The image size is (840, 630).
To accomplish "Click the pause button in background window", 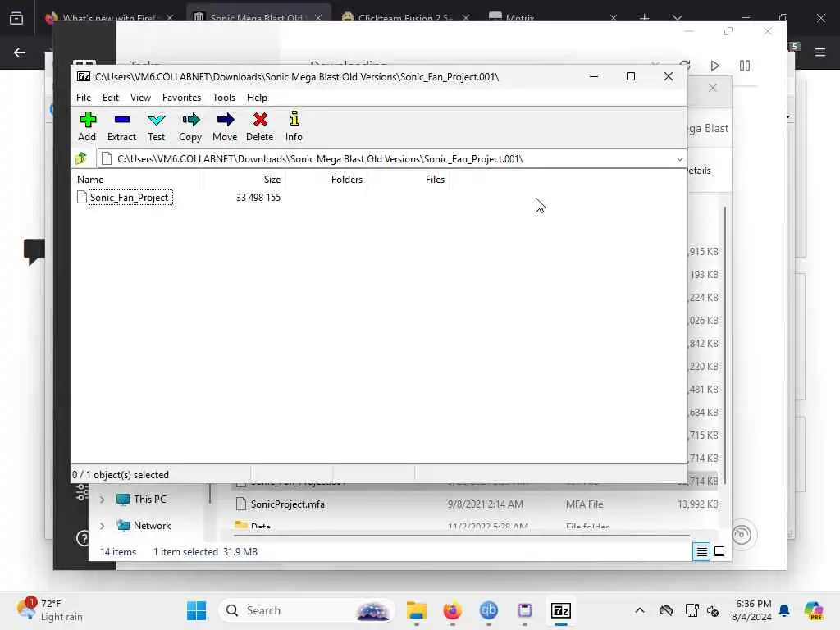I will (745, 66).
